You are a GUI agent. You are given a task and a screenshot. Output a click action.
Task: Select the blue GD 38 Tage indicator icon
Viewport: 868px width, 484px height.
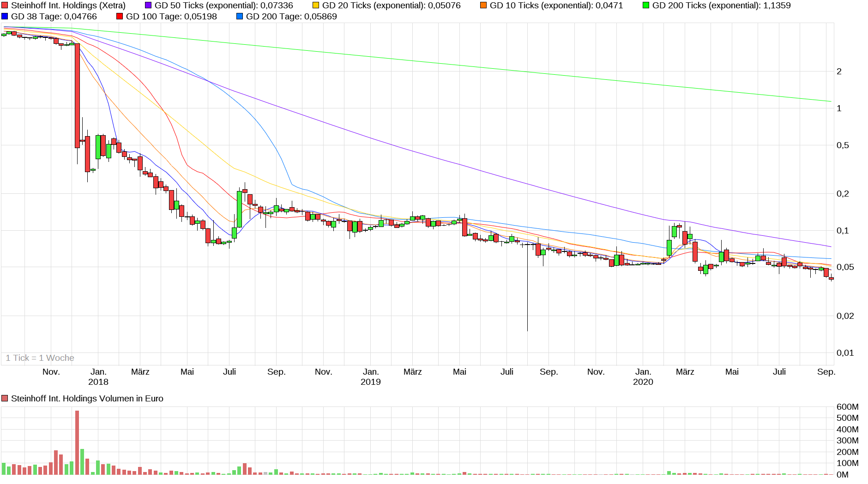4,16
